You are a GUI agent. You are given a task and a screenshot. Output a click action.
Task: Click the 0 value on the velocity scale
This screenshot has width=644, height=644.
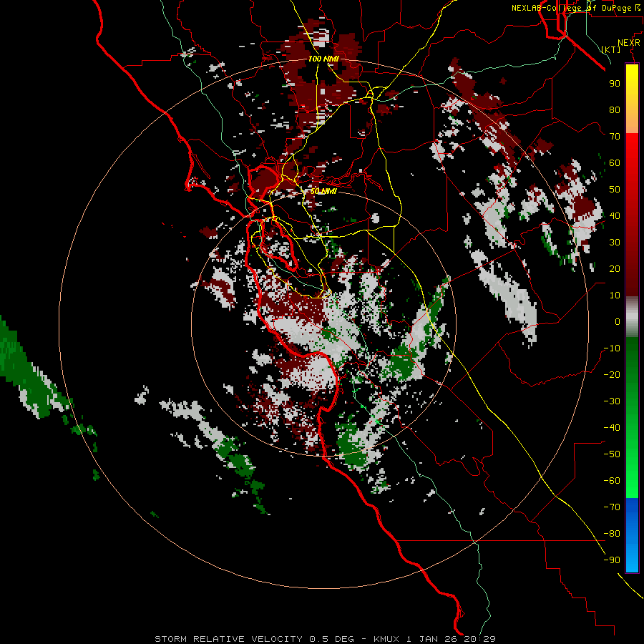click(618, 321)
